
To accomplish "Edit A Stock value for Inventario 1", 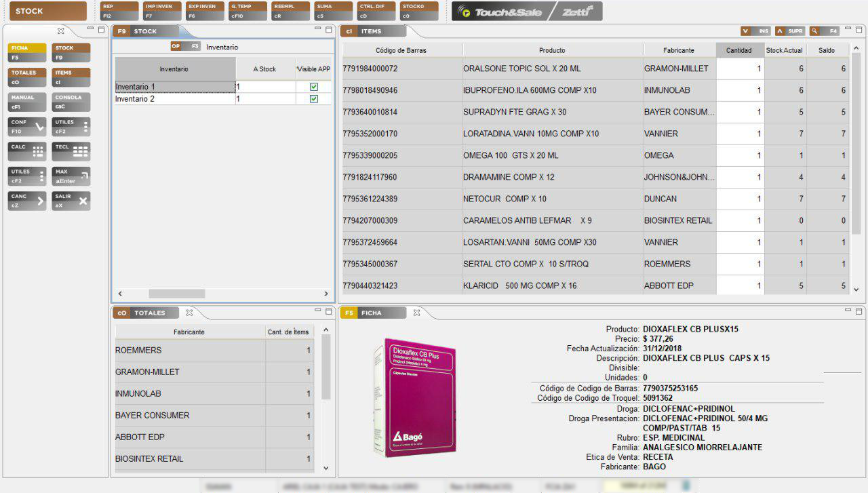I will 265,87.
